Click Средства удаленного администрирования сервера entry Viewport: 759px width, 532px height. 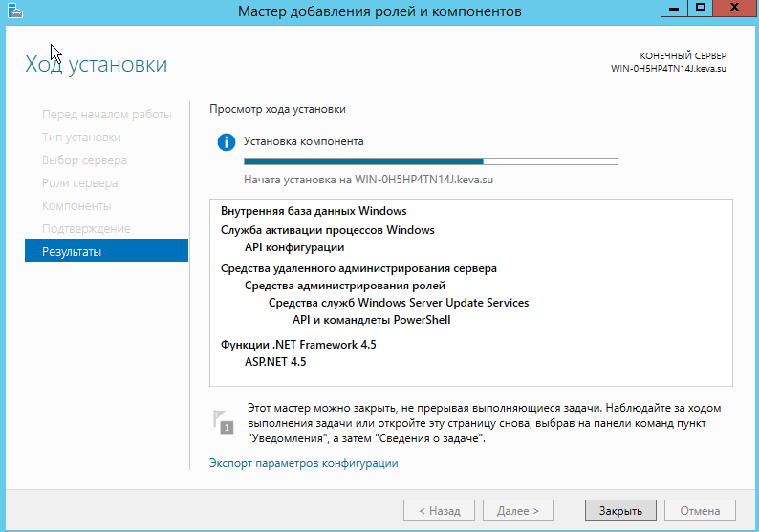(x=358, y=268)
